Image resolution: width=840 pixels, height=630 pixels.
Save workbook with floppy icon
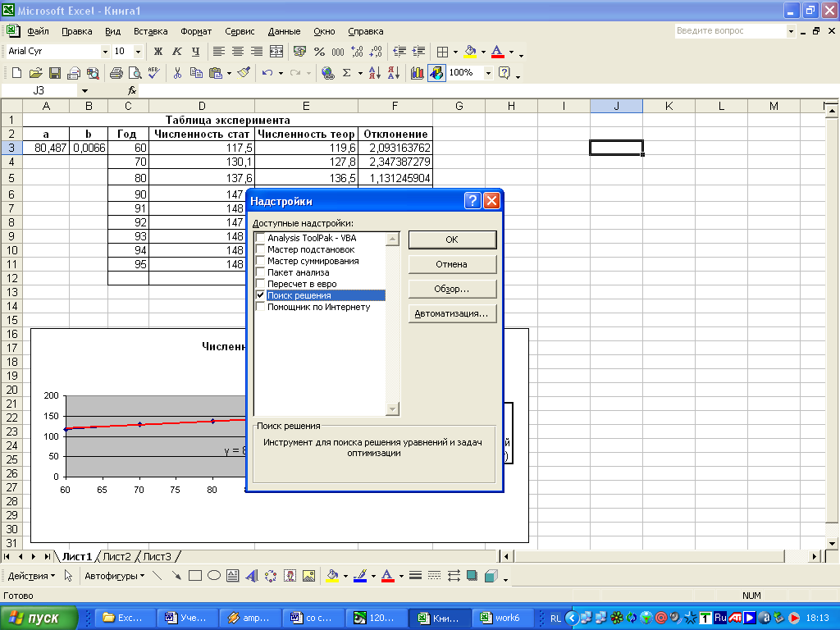click(55, 73)
